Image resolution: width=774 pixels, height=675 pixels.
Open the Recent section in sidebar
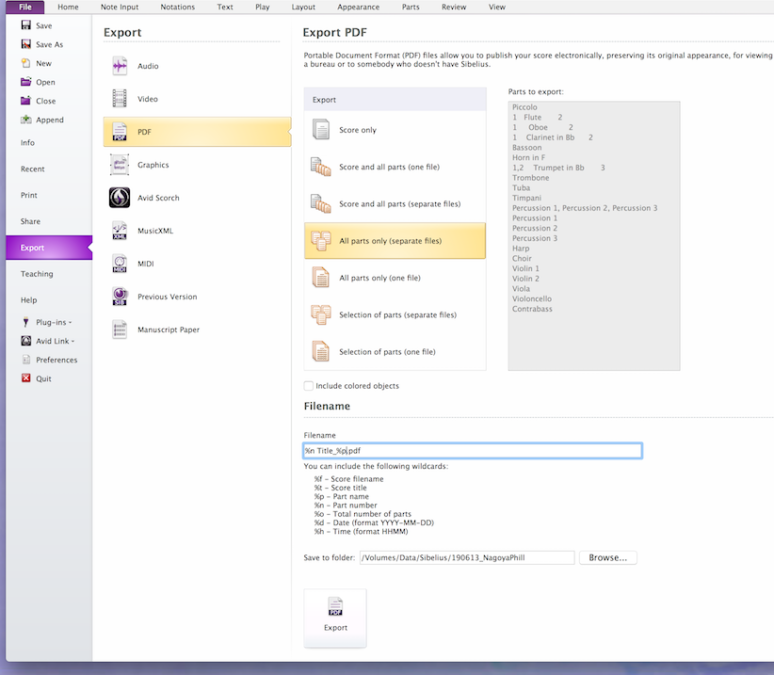tap(33, 169)
